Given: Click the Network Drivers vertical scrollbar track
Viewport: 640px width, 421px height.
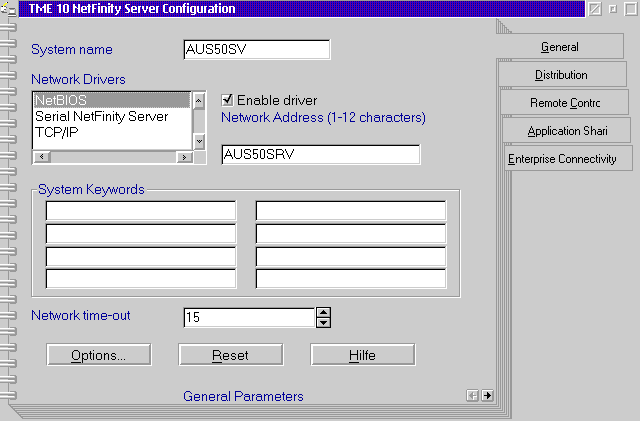Looking at the screenshot, I should pos(199,121).
